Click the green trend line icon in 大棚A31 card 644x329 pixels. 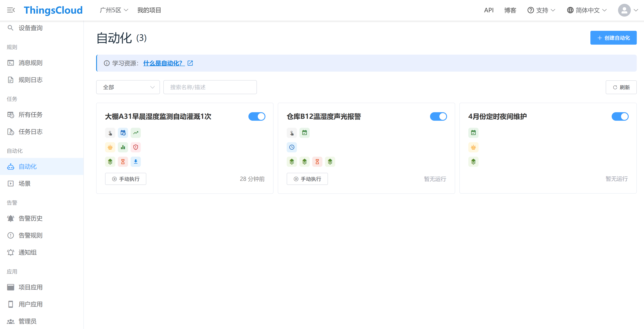[x=135, y=133]
